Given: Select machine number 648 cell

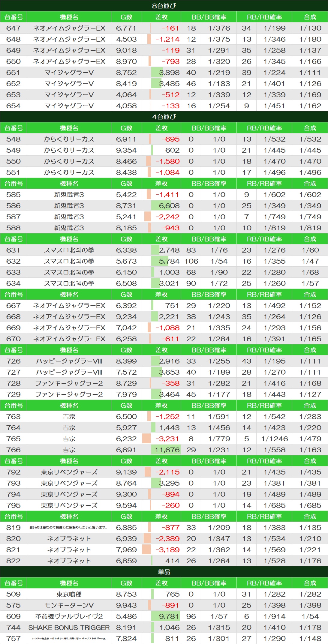Looking at the screenshot, I should tap(14, 39).
